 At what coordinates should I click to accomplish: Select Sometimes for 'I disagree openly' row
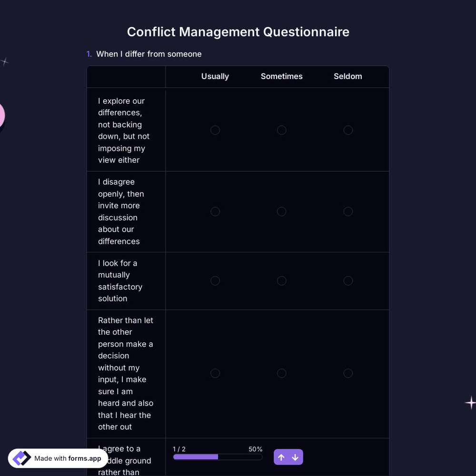click(x=281, y=211)
